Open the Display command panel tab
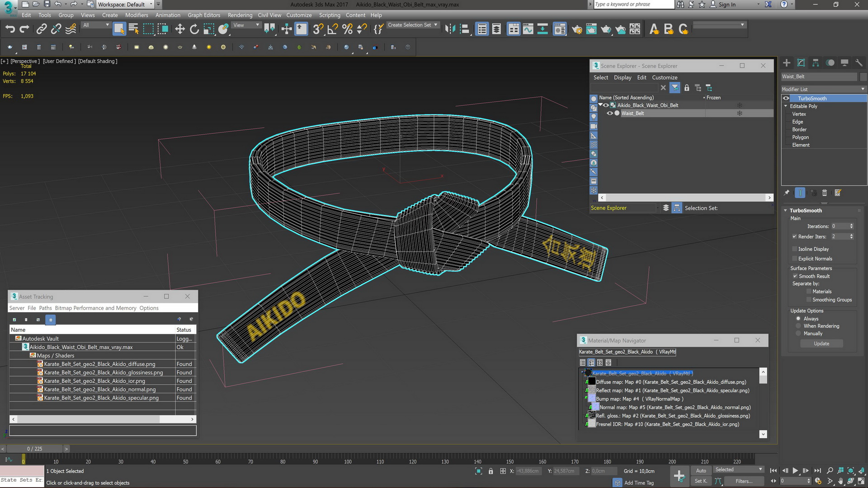868x488 pixels. pos(844,63)
